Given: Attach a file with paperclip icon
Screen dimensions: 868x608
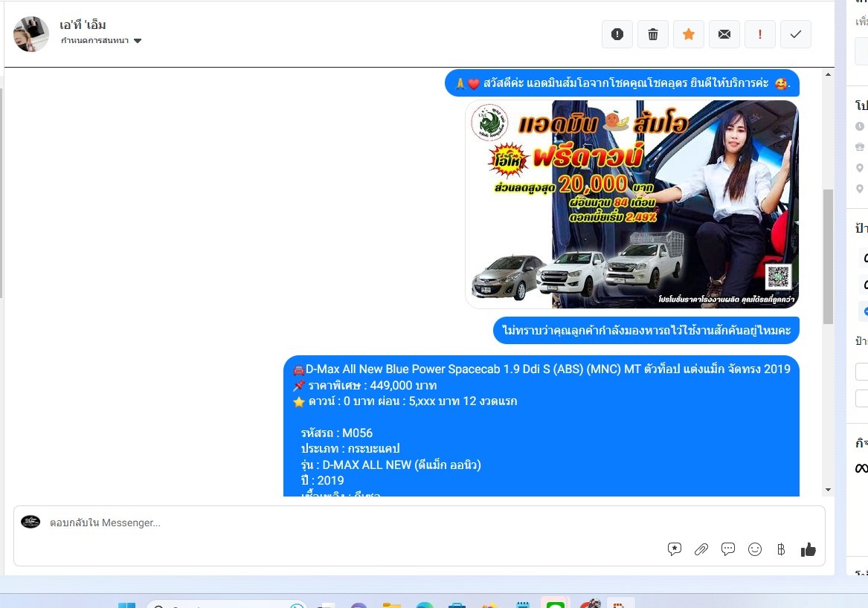Looking at the screenshot, I should [701, 549].
